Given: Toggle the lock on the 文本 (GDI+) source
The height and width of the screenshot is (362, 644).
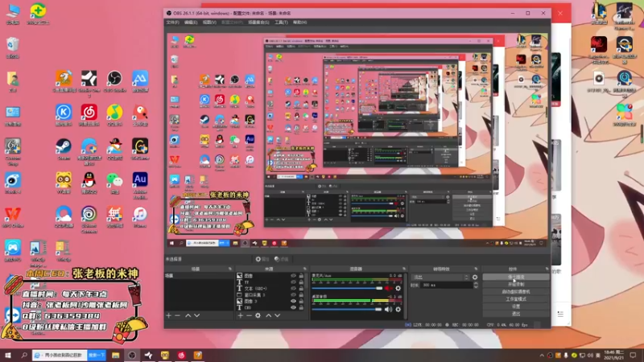Looking at the screenshot, I should click(301, 289).
